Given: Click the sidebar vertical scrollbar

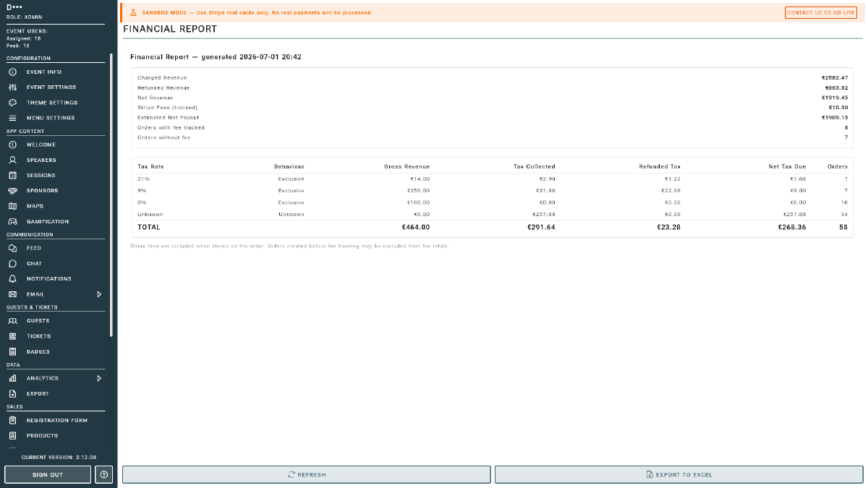Looking at the screenshot, I should (111, 195).
